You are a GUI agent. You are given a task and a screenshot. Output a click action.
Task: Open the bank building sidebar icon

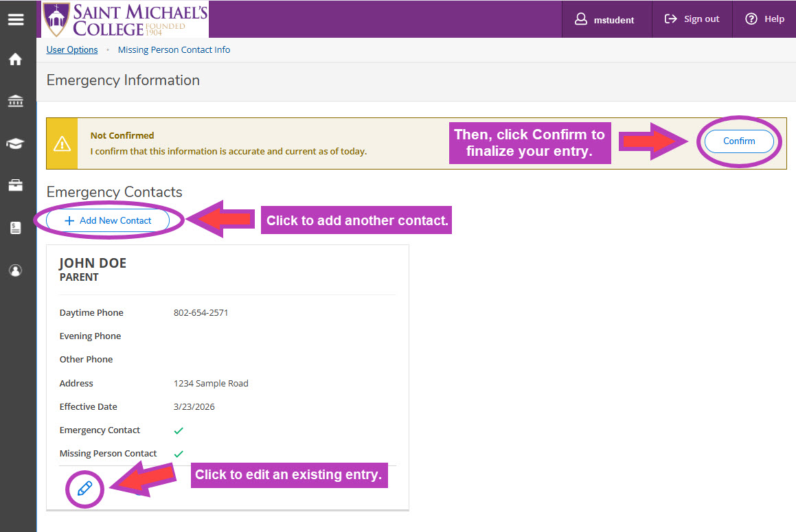(15, 102)
